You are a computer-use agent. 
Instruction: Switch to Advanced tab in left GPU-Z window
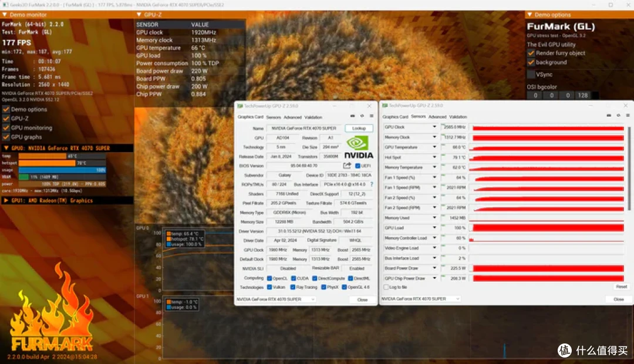tap(292, 117)
